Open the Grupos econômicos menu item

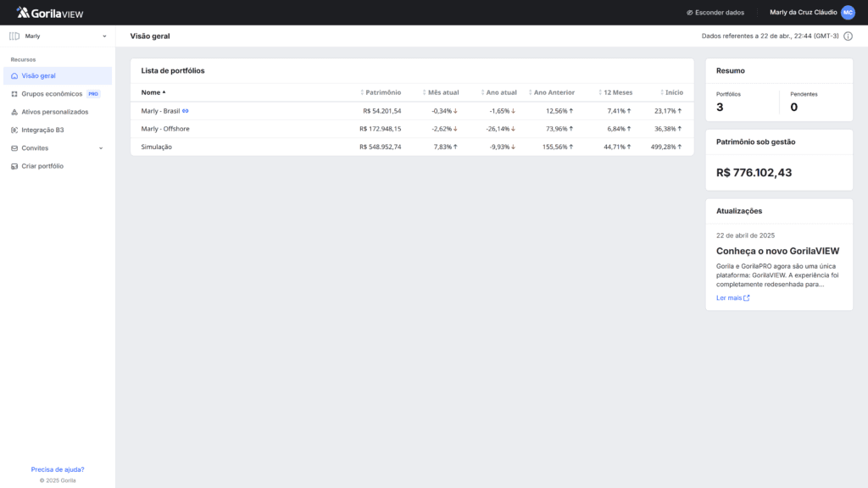point(52,94)
